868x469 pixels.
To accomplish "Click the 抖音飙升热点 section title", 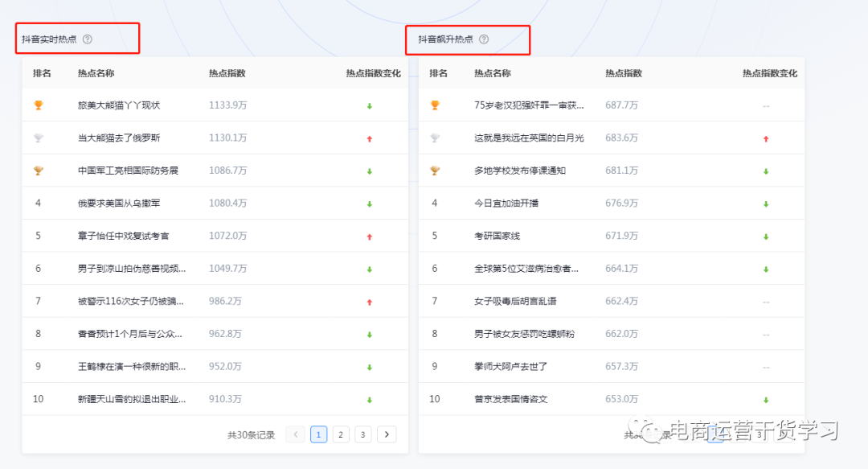I will pyautogui.click(x=445, y=39).
